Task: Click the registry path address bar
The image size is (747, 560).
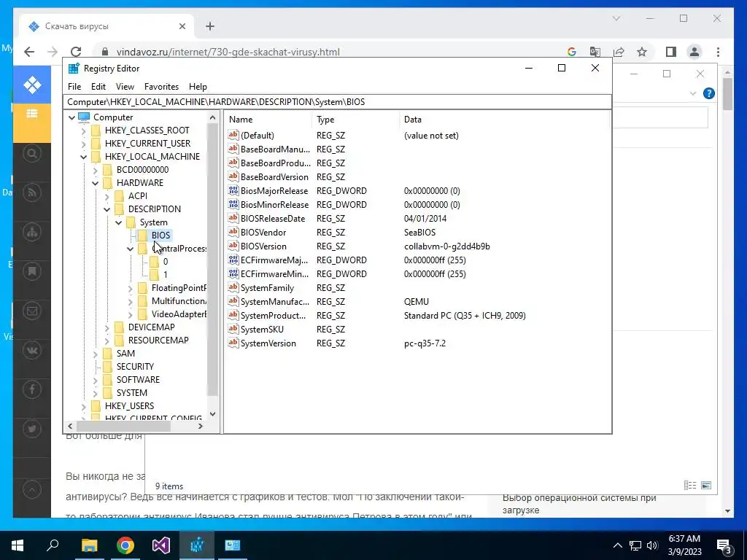Action: (337, 102)
